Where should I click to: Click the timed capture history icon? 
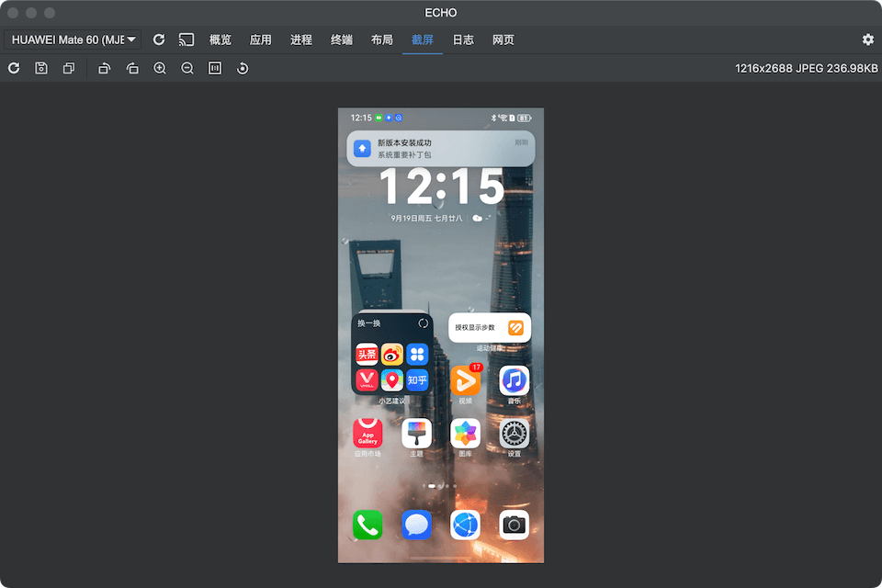point(242,68)
